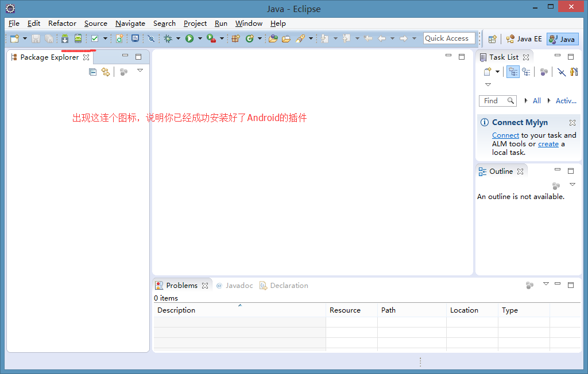This screenshot has width=588, height=374.
Task: Open the New file dropdown arrow
Action: 25,38
